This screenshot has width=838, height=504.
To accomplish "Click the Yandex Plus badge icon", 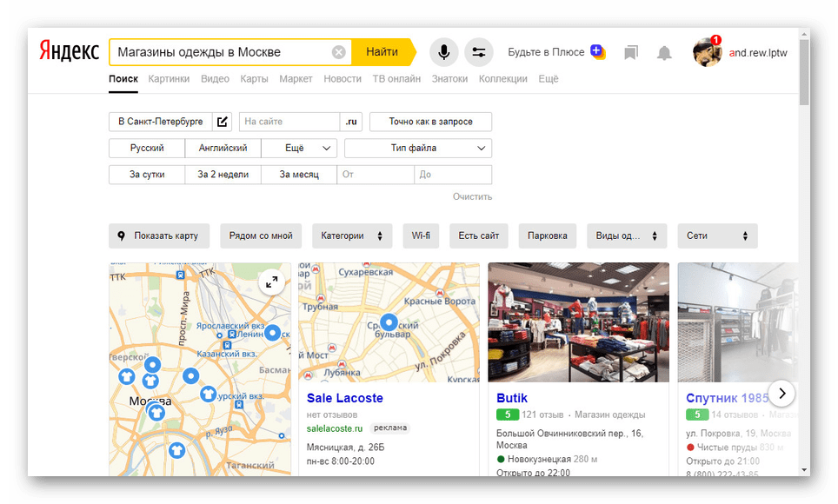I will 597,51.
